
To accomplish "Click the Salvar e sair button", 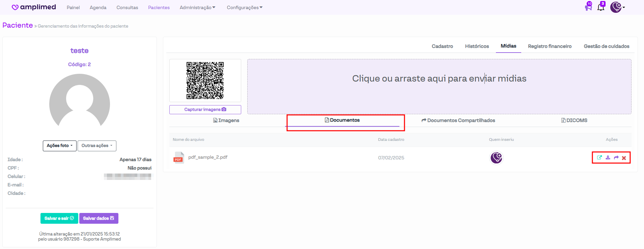I will 59,218.
